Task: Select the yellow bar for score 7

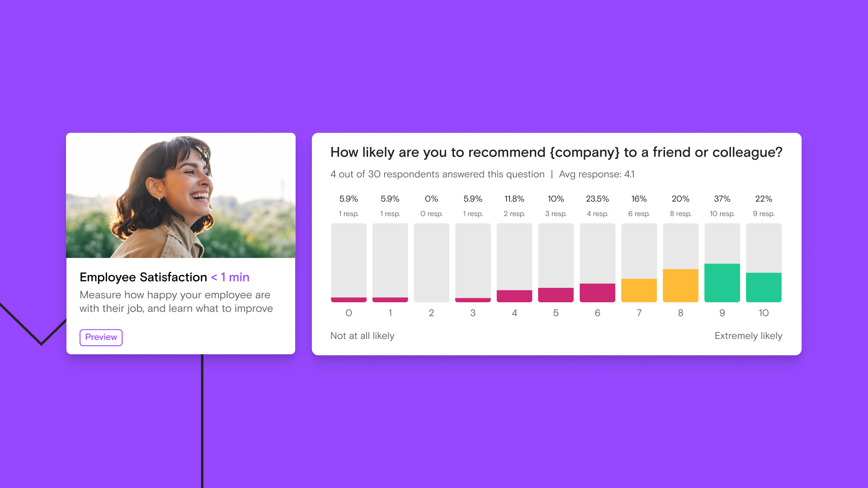Action: tap(639, 290)
